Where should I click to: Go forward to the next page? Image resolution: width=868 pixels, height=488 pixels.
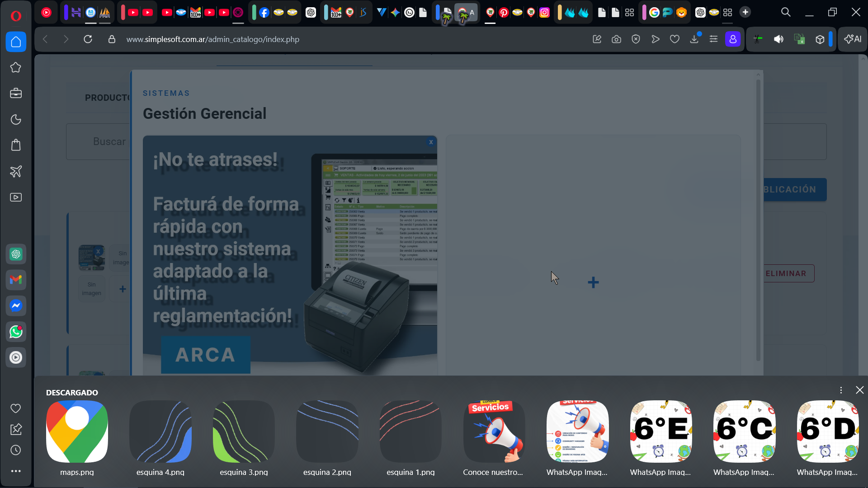click(66, 39)
